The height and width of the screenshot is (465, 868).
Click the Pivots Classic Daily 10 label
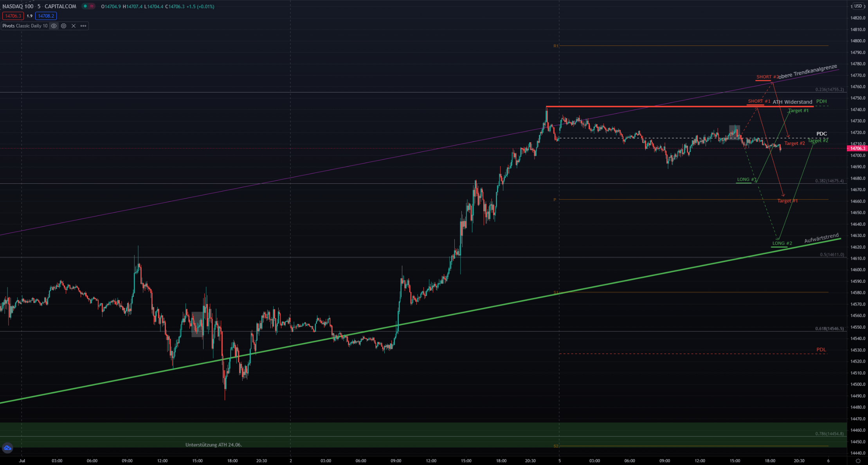pyautogui.click(x=25, y=26)
